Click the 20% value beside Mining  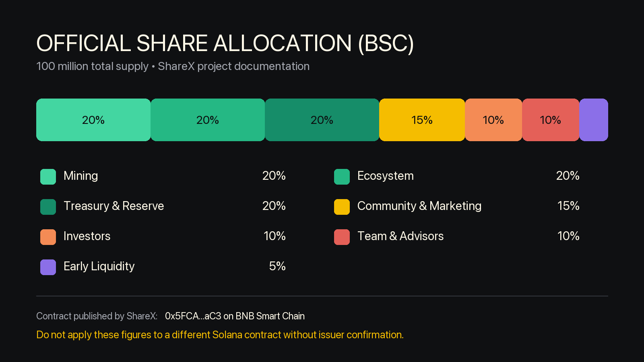[274, 176]
